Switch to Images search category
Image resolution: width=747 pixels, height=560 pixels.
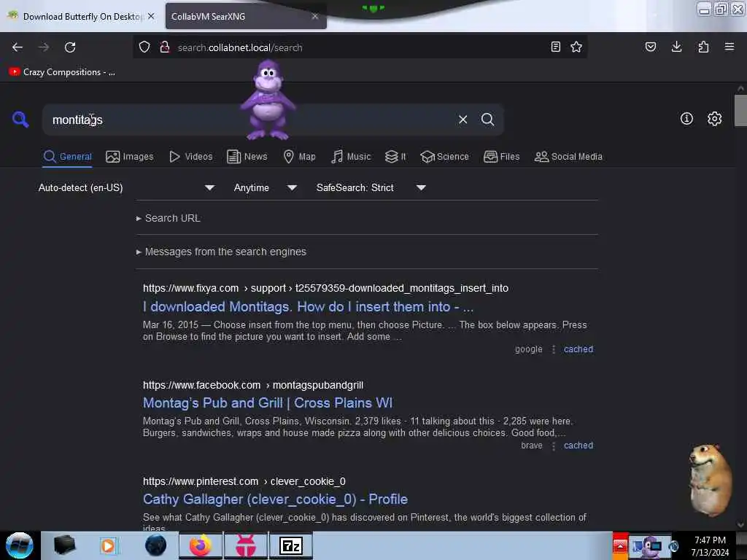(130, 157)
